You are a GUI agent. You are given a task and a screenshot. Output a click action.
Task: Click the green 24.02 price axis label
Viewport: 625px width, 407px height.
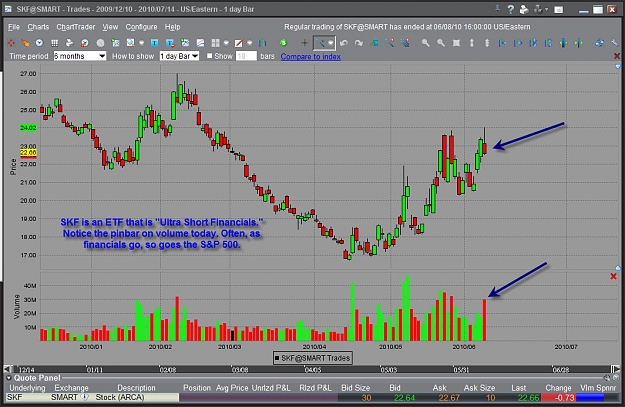pos(28,128)
